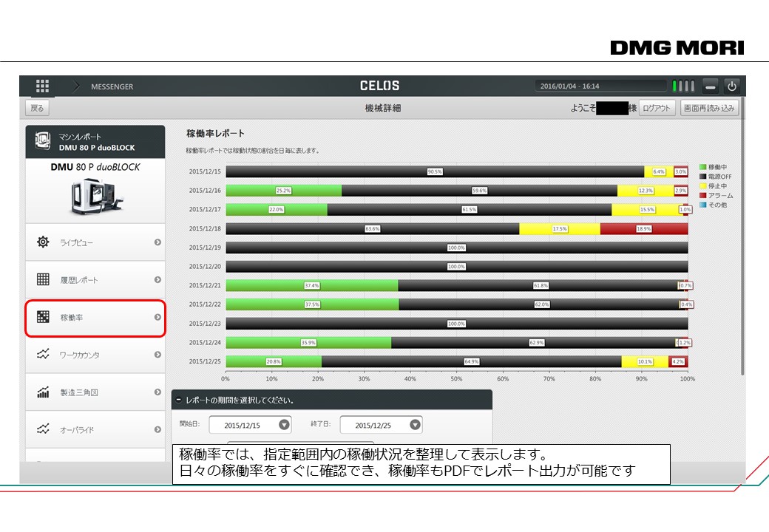Click the grid icon for 履歴レポート
769x532 pixels.
pyautogui.click(x=43, y=279)
